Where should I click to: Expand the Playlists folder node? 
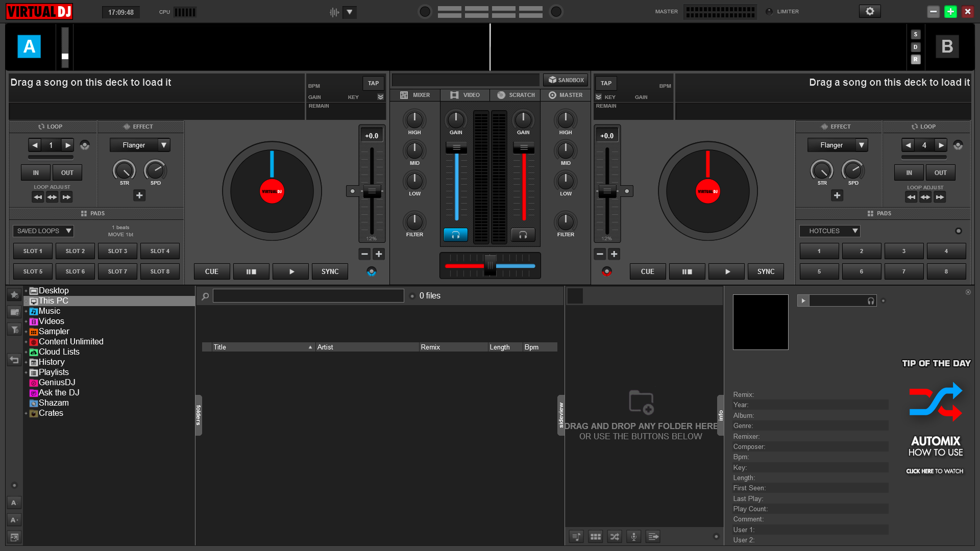(26, 372)
